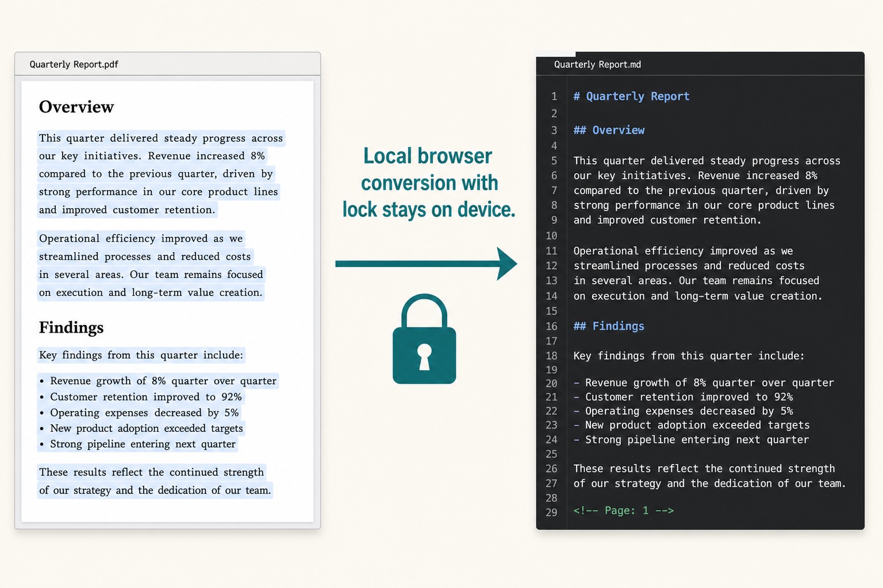The image size is (883, 588).
Task: Click markdown line 22 '- Operating expenses decreased by 5%'
Action: [683, 411]
